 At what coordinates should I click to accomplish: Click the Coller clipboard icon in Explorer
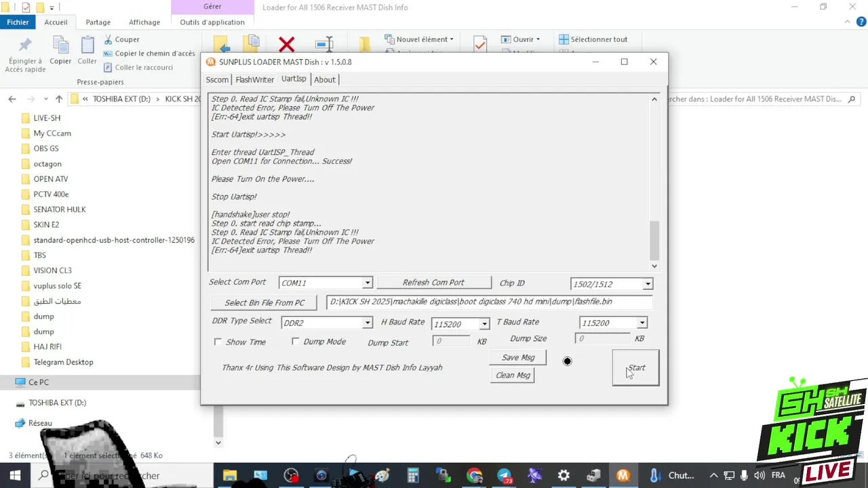tap(87, 45)
